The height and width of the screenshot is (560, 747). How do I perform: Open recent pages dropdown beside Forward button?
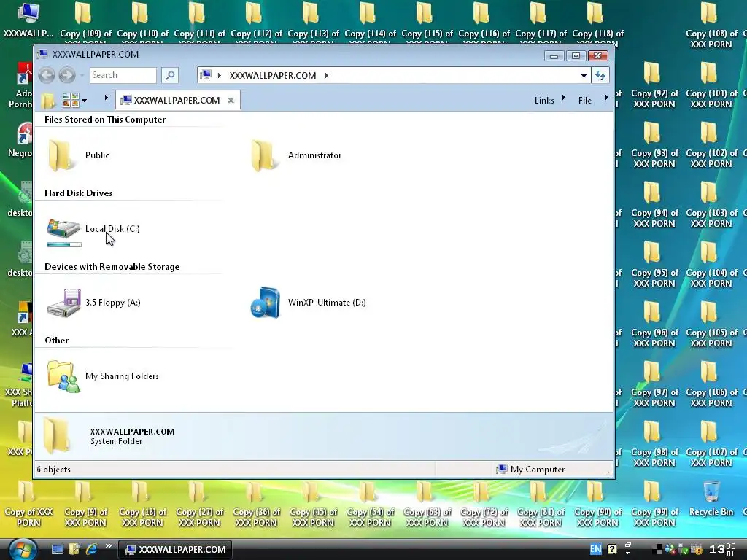pyautogui.click(x=82, y=75)
